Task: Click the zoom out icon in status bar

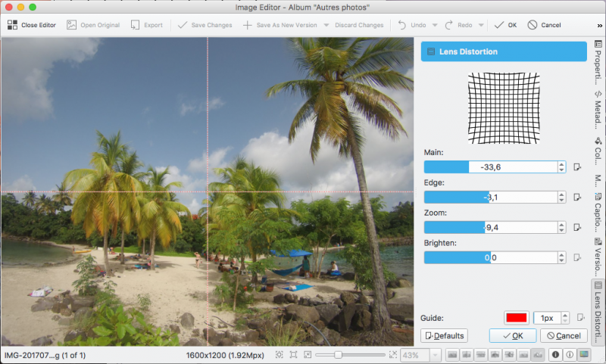Action: (x=308, y=355)
